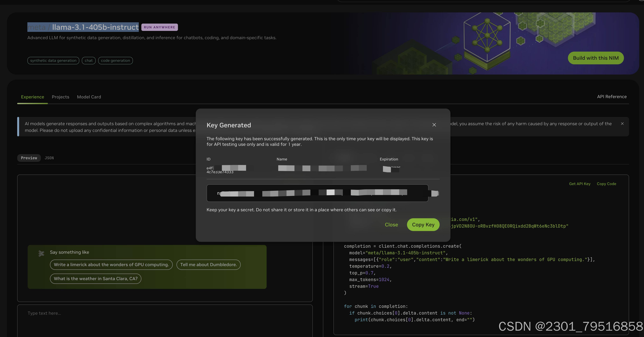Choose the GPU computing limerick prompt suggestion
Viewport: 644px width, 337px height.
(111, 265)
